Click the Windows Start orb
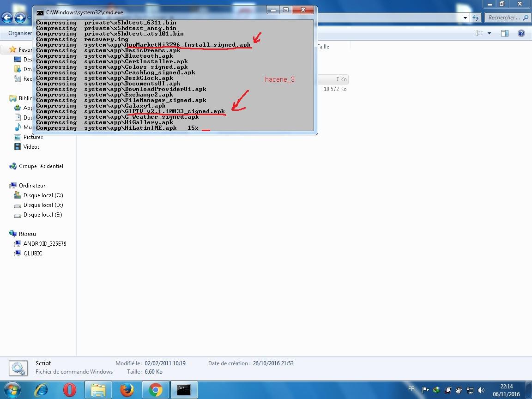Viewport: 532px width, 399px height. 12,390
